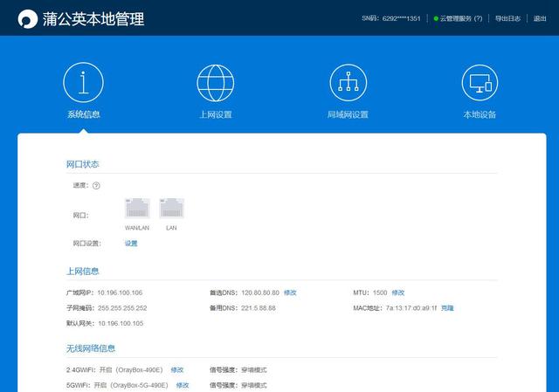
Task: Click 导出日志 in the header
Action: point(509,18)
